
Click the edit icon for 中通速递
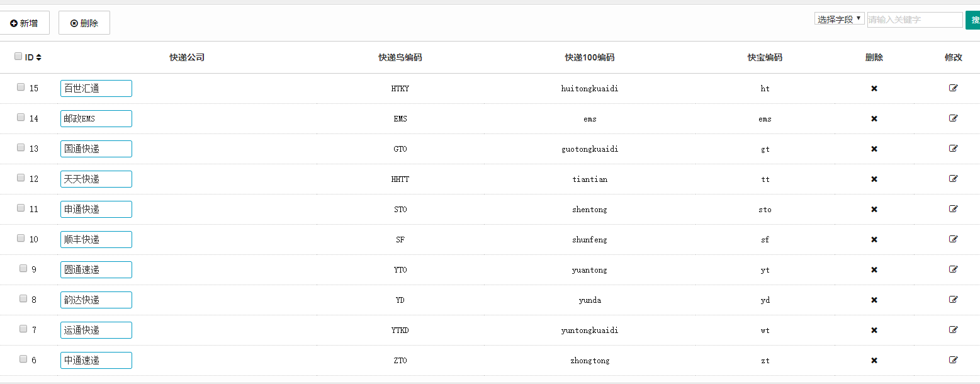953,360
